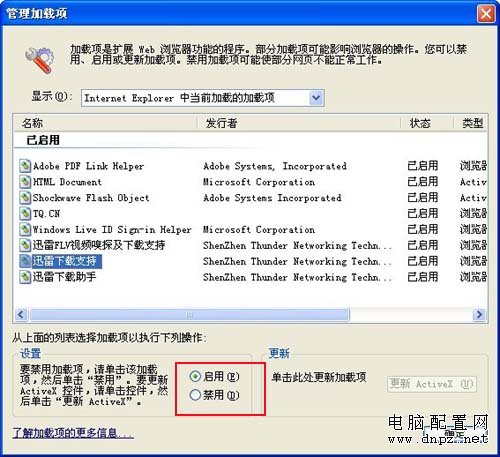Click 已启用 status in the TQ.CN row
The width and height of the screenshot is (500, 457).
tap(423, 213)
